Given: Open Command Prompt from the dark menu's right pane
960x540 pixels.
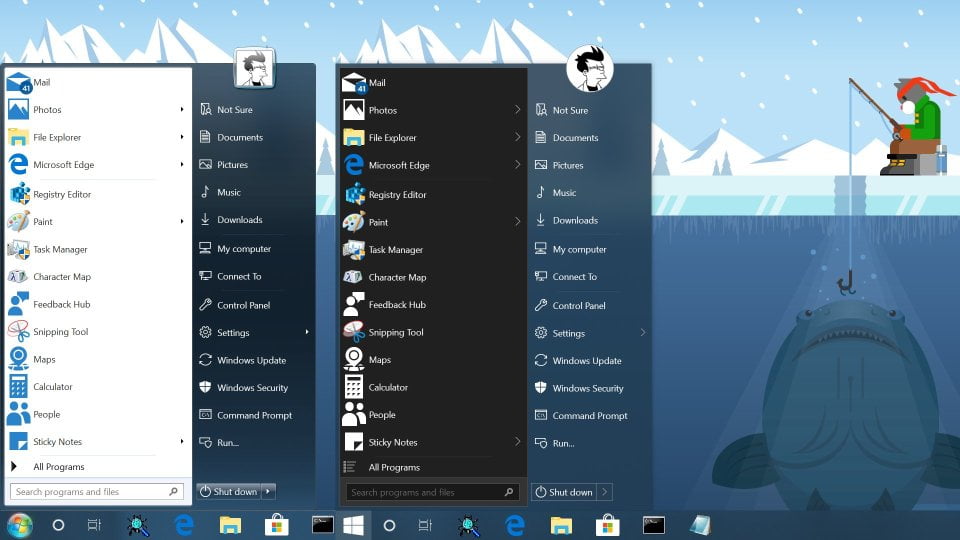Looking at the screenshot, I should [590, 416].
